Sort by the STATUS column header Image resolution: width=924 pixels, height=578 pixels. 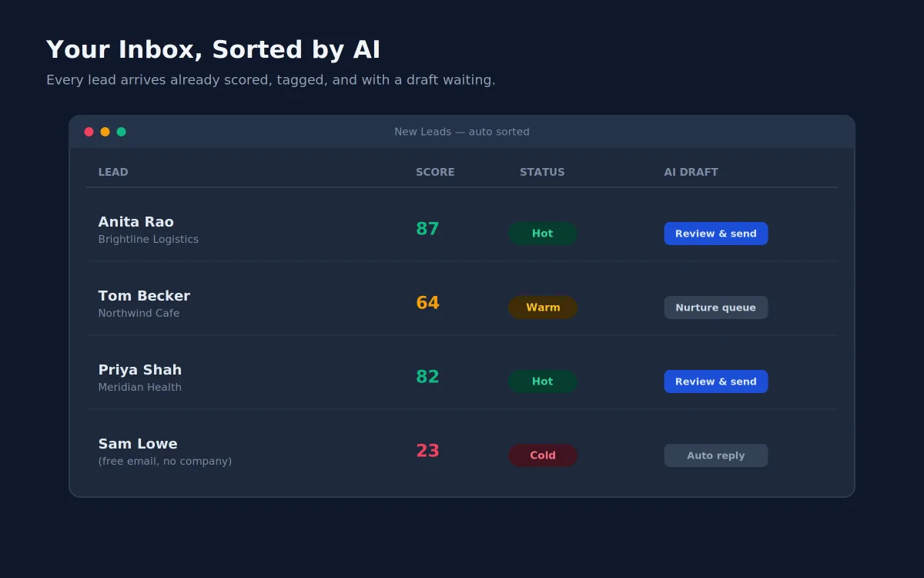(x=542, y=172)
